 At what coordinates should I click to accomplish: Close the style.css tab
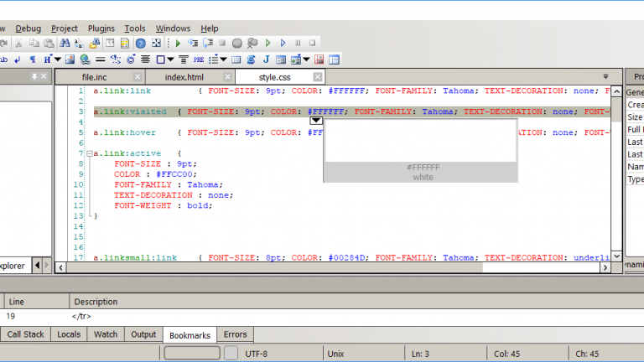click(x=317, y=77)
